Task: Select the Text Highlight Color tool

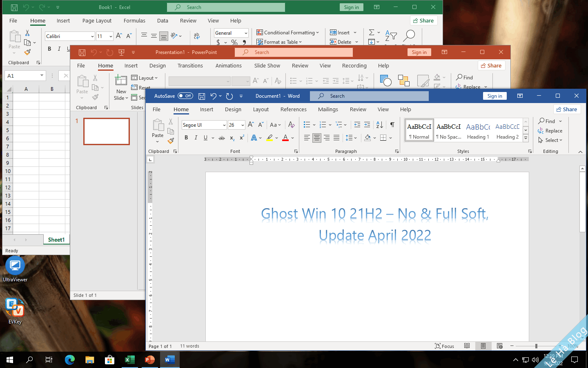Action: [270, 138]
